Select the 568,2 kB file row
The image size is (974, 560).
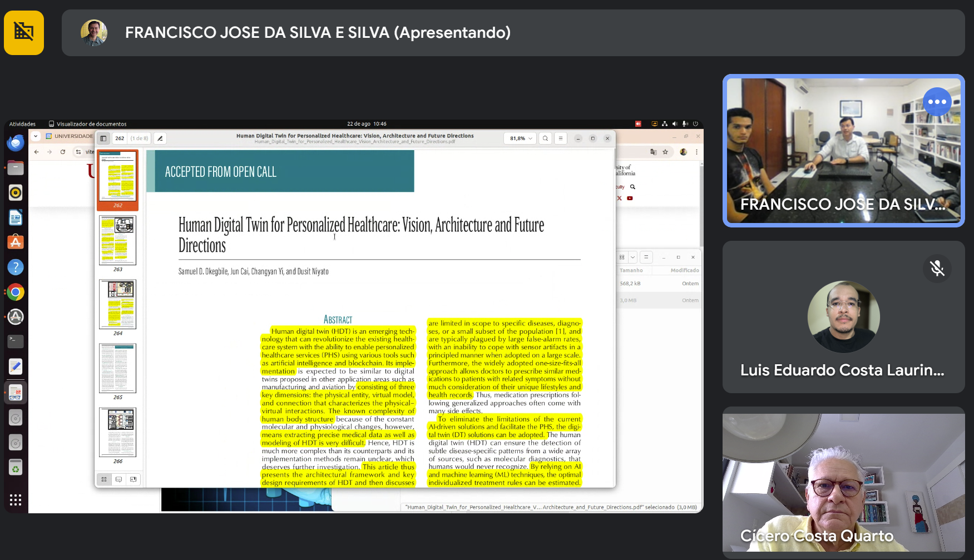click(x=659, y=284)
